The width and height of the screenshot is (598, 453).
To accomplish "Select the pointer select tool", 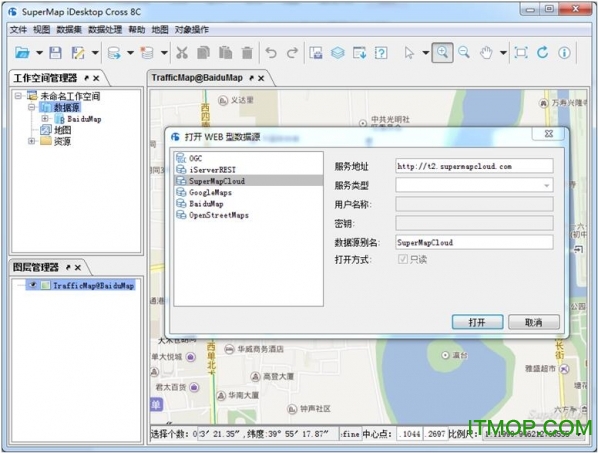I will [x=409, y=53].
